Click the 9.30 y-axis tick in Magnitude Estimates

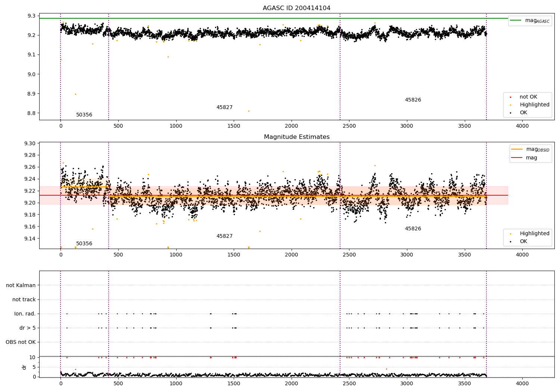coord(31,143)
